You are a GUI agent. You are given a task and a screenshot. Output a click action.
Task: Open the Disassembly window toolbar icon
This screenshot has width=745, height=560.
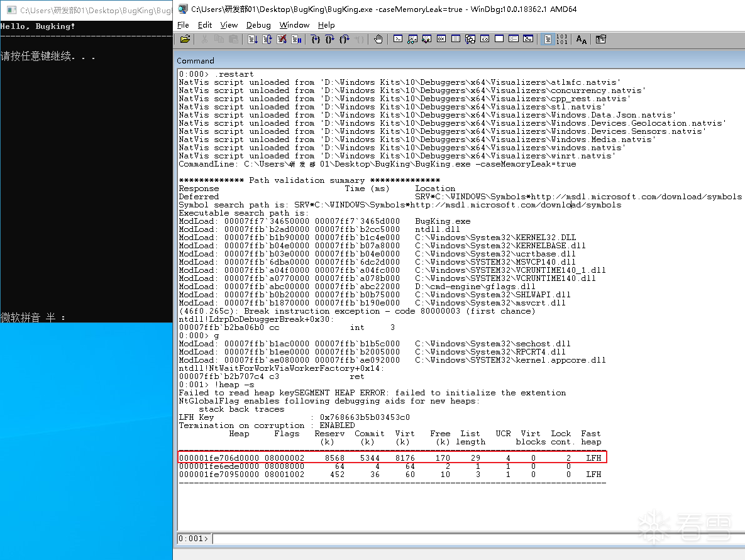pyautogui.click(x=485, y=40)
